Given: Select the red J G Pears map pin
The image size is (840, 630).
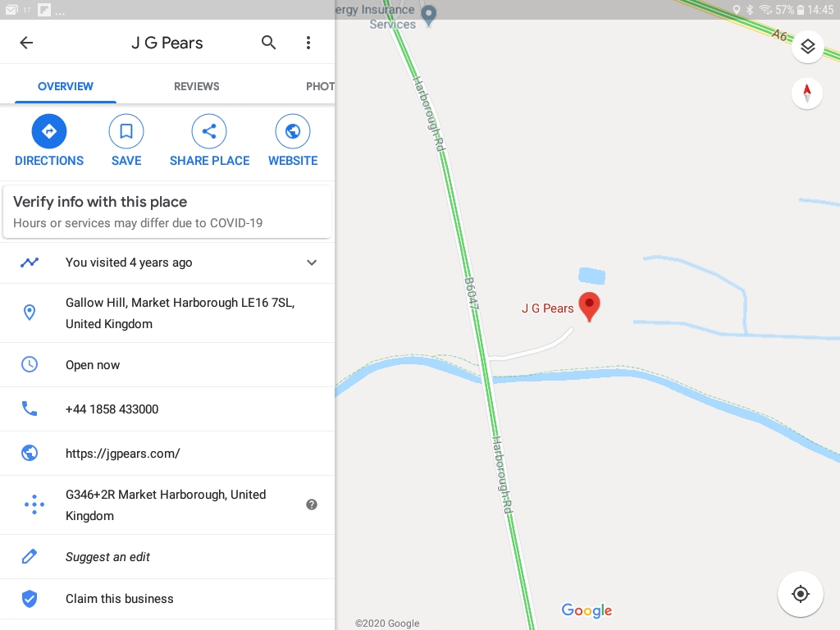Looking at the screenshot, I should (x=589, y=307).
